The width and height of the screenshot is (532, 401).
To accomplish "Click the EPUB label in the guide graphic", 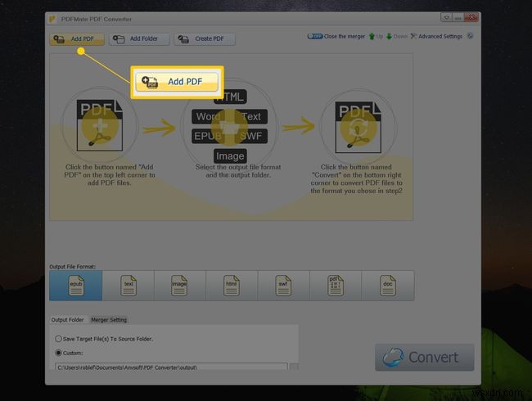I will pyautogui.click(x=208, y=136).
